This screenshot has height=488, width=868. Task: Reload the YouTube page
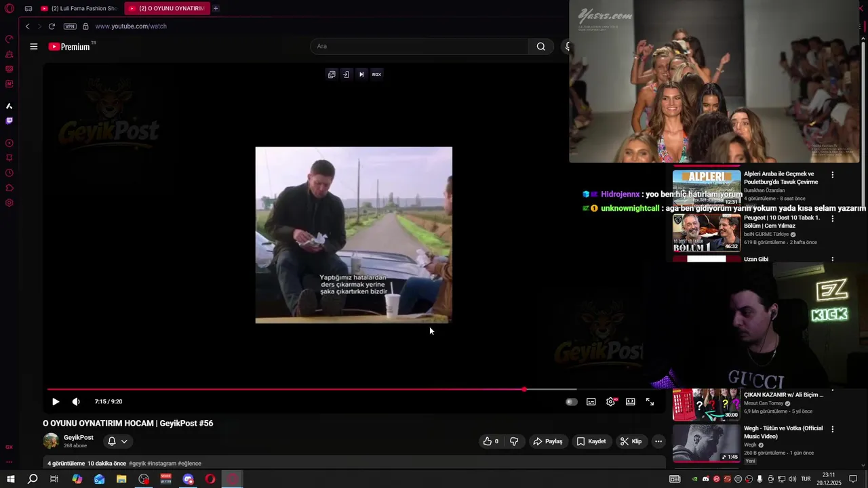pos(52,26)
